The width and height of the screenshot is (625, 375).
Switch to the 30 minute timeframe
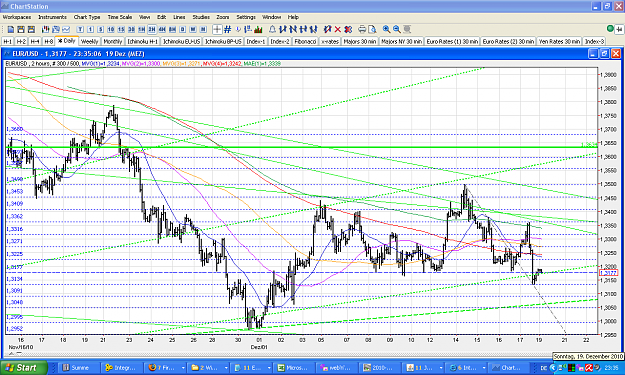131,29
